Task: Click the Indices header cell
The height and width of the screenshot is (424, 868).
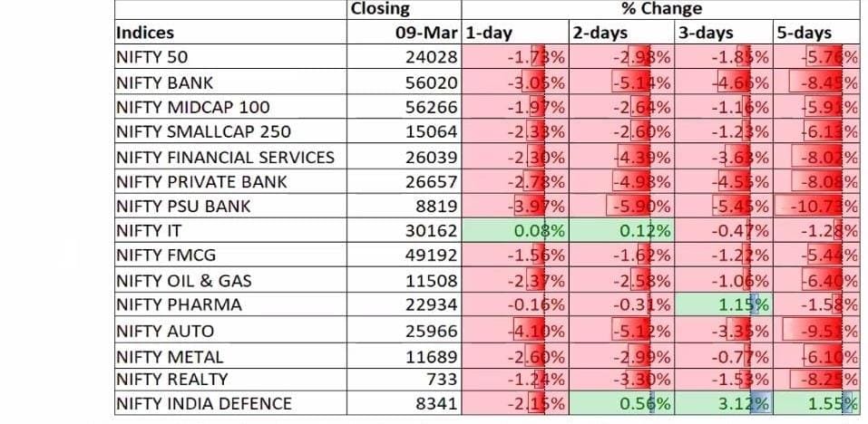Action: click(145, 34)
